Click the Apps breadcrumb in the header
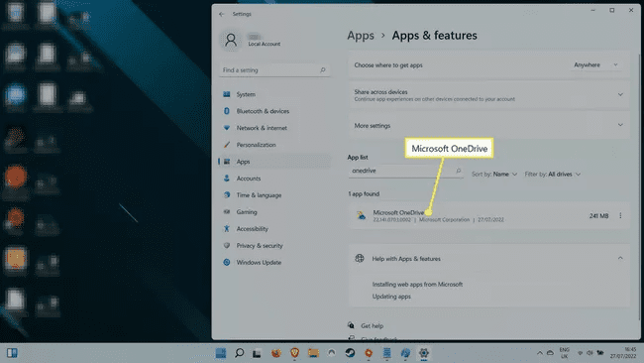The height and width of the screenshot is (363, 644). 361,36
